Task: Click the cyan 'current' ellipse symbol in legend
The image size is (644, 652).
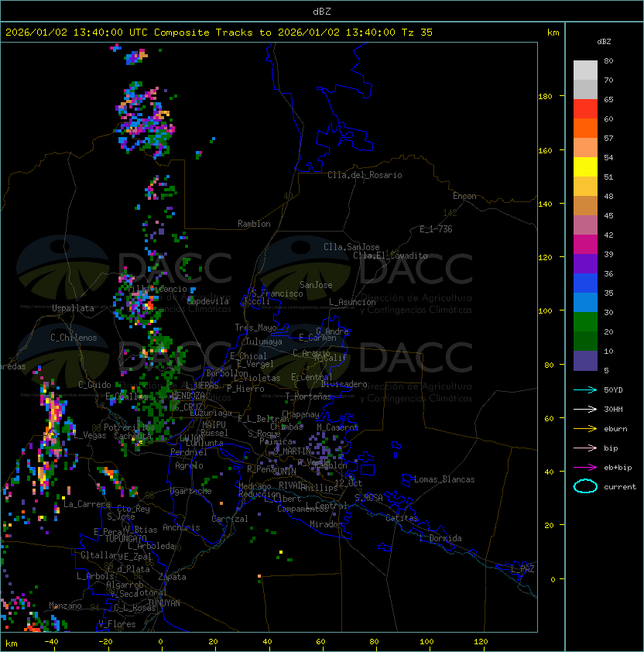Action: click(x=585, y=486)
